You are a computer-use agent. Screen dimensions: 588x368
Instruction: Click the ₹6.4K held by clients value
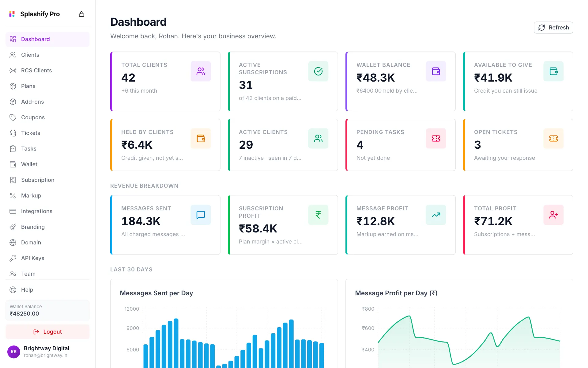tap(137, 145)
